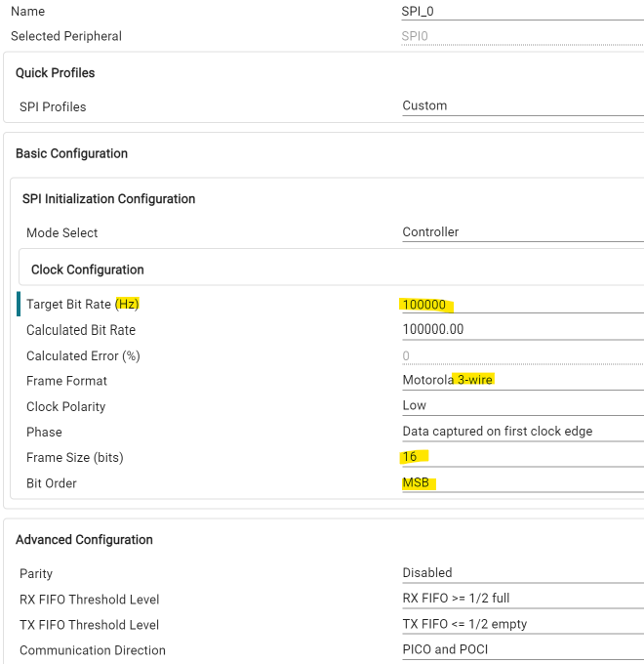644x664 pixels.
Task: Open Communication Direction PICO and POCI dropdown
Action: 523,649
